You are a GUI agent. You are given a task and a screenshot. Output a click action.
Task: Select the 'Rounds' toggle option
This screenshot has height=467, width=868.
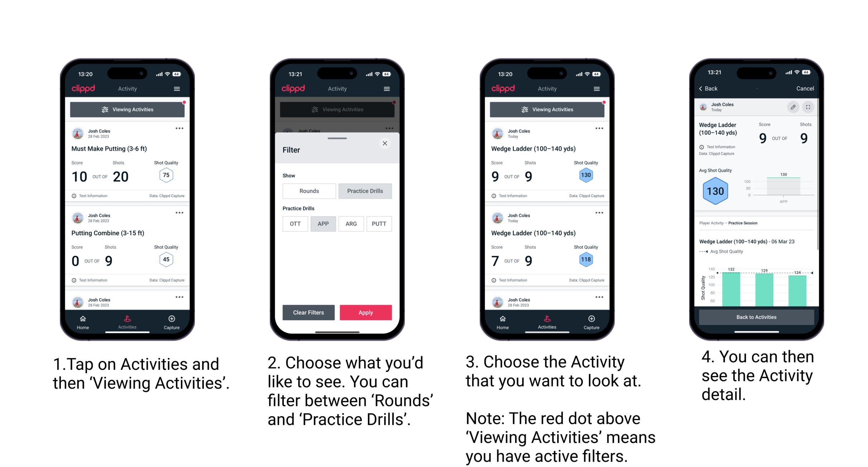(x=308, y=191)
